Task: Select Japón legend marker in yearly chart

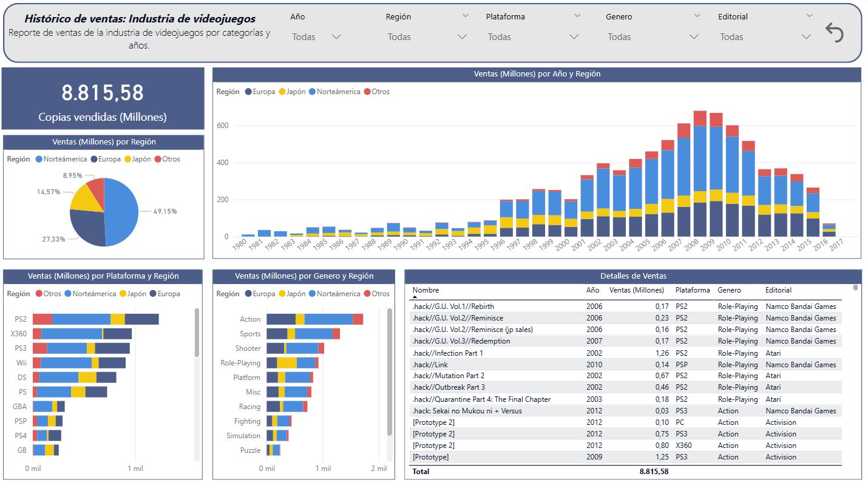Action: [282, 92]
